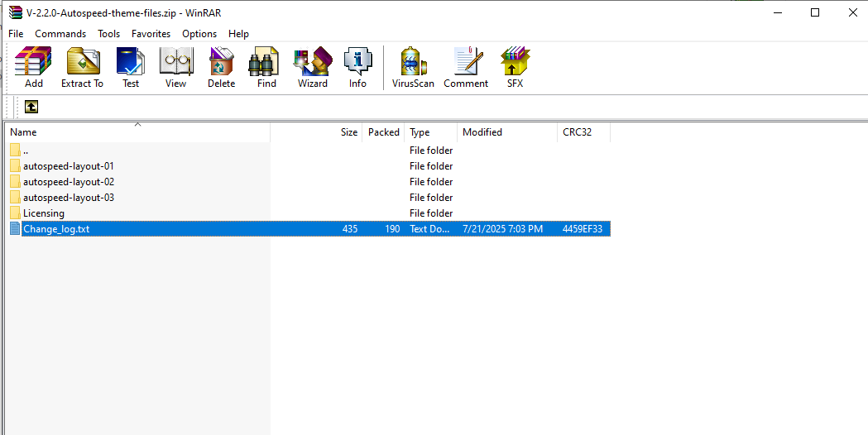The image size is (868, 435).
Task: Open the Commands menu
Action: 60,34
